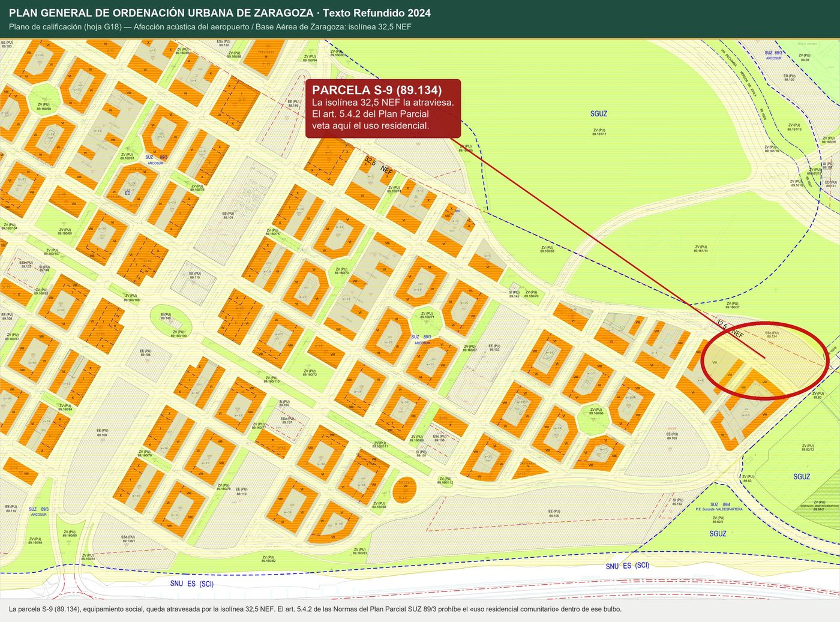This screenshot has height=622, width=840.
Task: Click label 'ZV (PU) 89.160/112'
Action: click(x=445, y=480)
